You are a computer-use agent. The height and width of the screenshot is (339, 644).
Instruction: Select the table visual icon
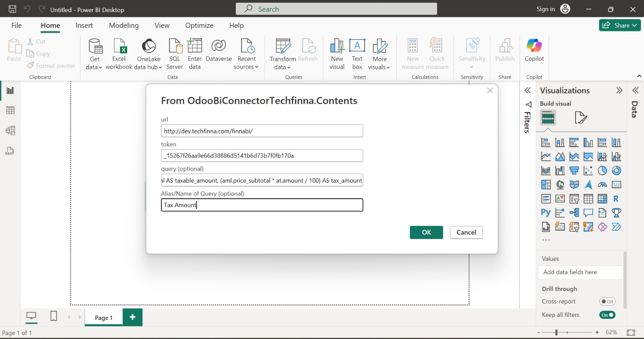(588, 199)
